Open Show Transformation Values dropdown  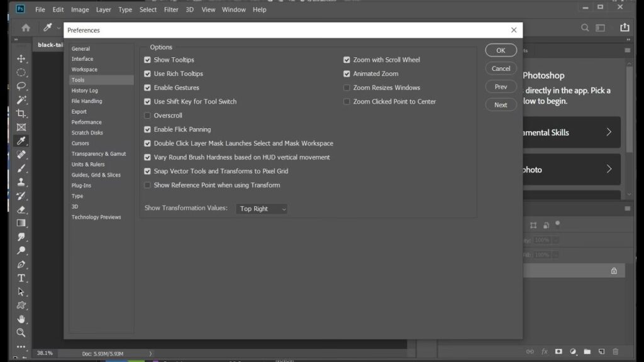point(262,209)
